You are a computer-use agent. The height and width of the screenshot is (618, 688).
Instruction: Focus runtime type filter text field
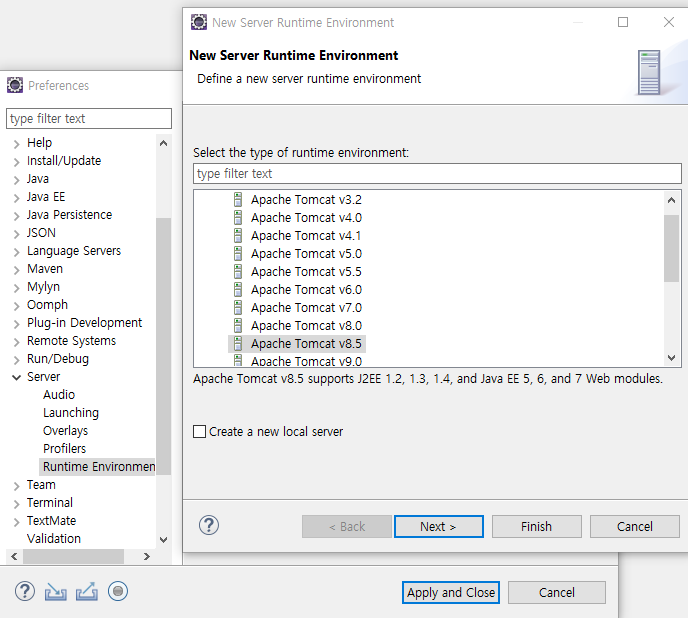437,174
